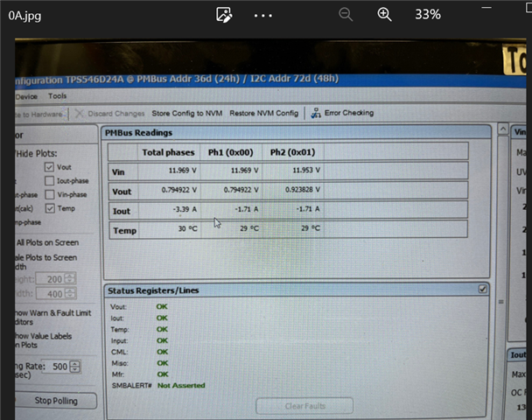Click the Vout row label
532x420 pixels.
[x=122, y=192]
